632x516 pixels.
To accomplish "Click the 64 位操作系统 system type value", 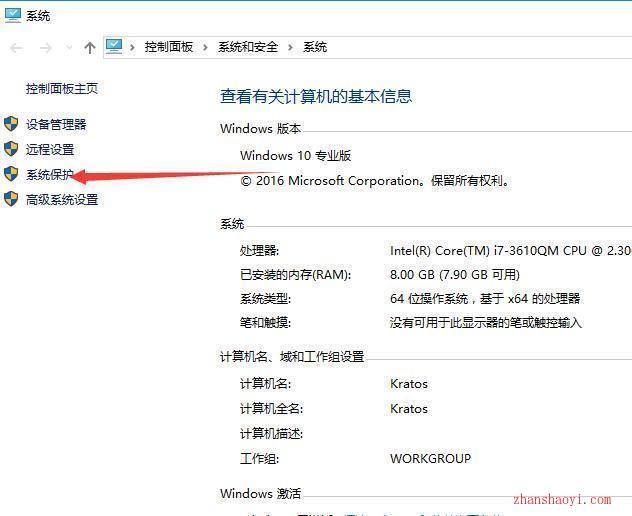I will click(x=485, y=299).
